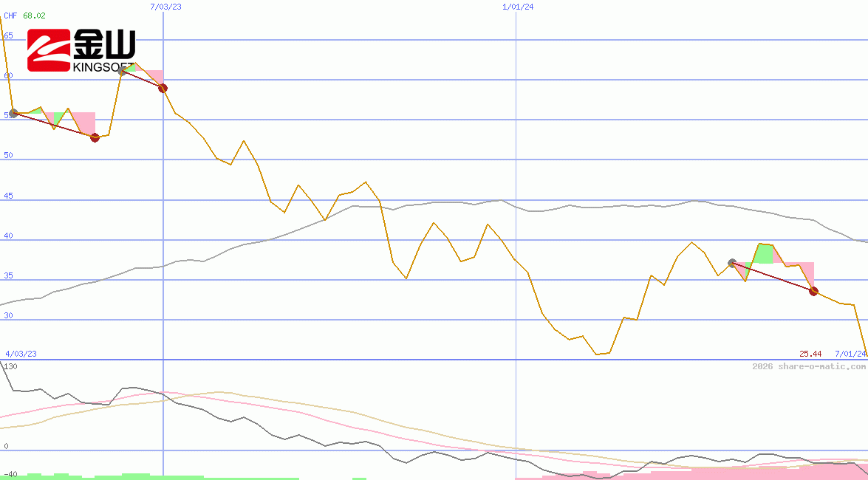Click the Kingsoft logo
868x480 pixels.
point(81,50)
